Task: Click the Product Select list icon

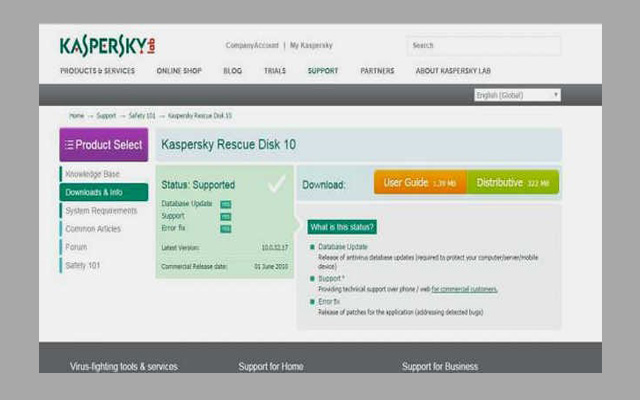Action: point(69,145)
